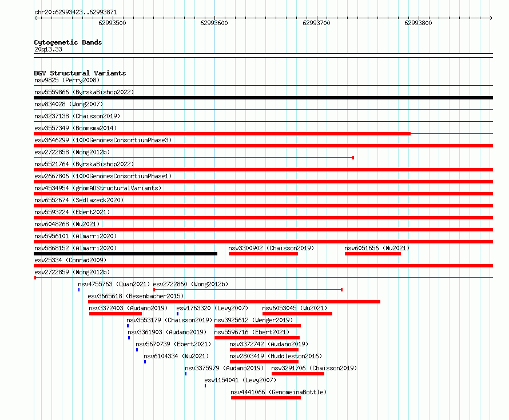Open nsv3361903 (Audano2019) label
This screenshot has height=420, width=509.
(167, 332)
